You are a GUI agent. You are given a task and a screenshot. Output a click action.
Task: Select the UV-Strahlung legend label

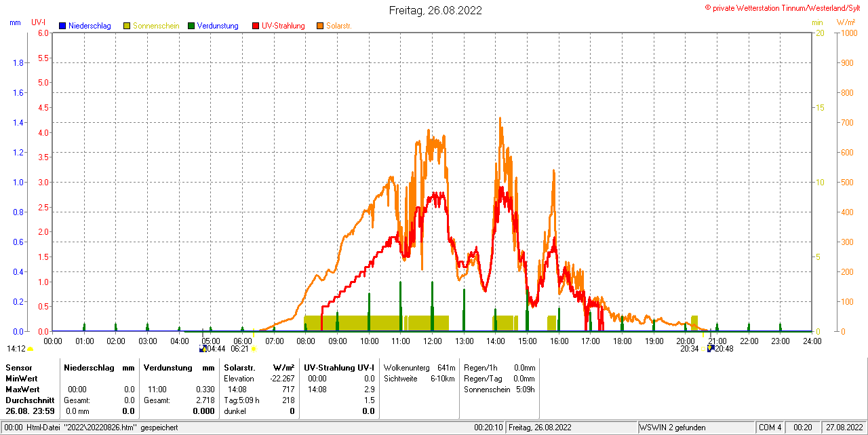pyautogui.click(x=284, y=26)
